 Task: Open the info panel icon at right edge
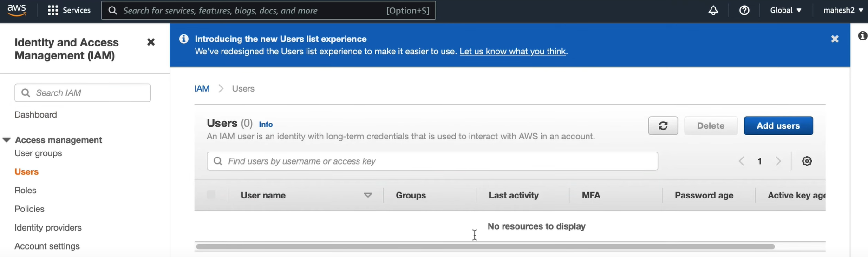coord(862,36)
